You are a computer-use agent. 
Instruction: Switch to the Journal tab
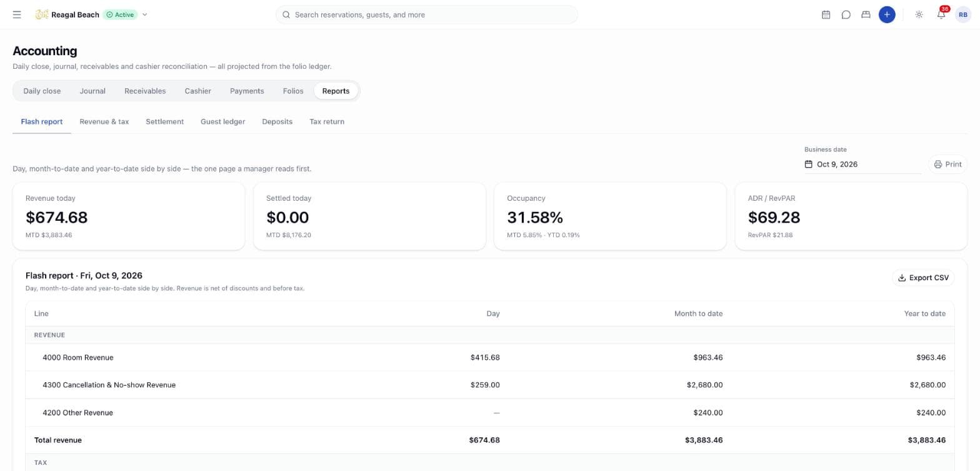(x=92, y=91)
